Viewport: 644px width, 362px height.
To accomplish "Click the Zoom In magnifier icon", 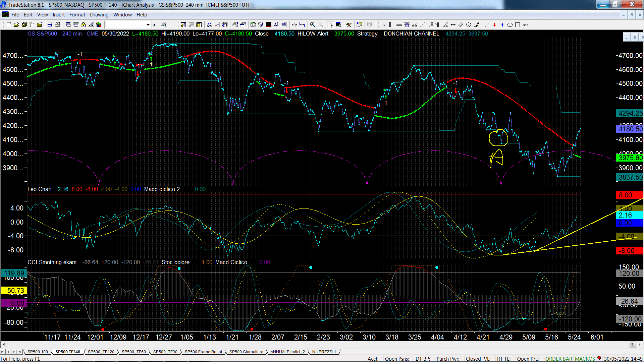I will [x=313, y=25].
